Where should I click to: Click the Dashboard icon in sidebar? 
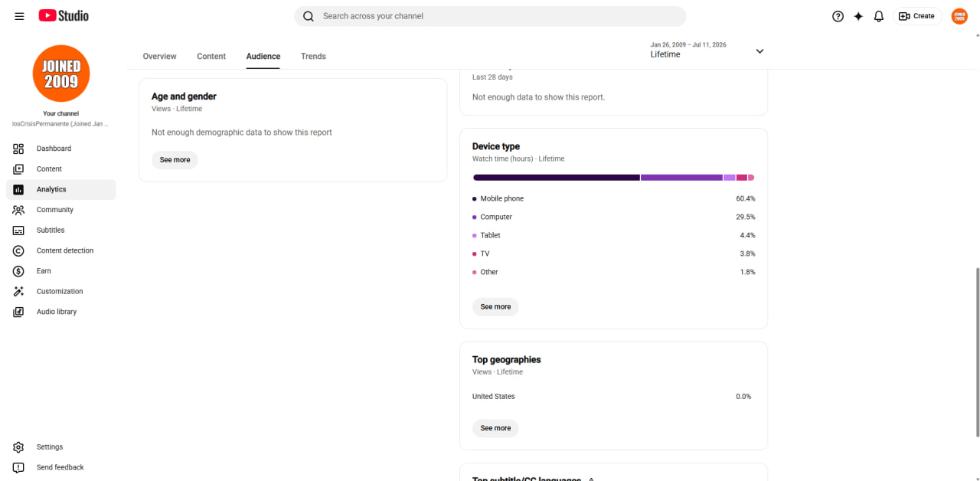coord(18,149)
